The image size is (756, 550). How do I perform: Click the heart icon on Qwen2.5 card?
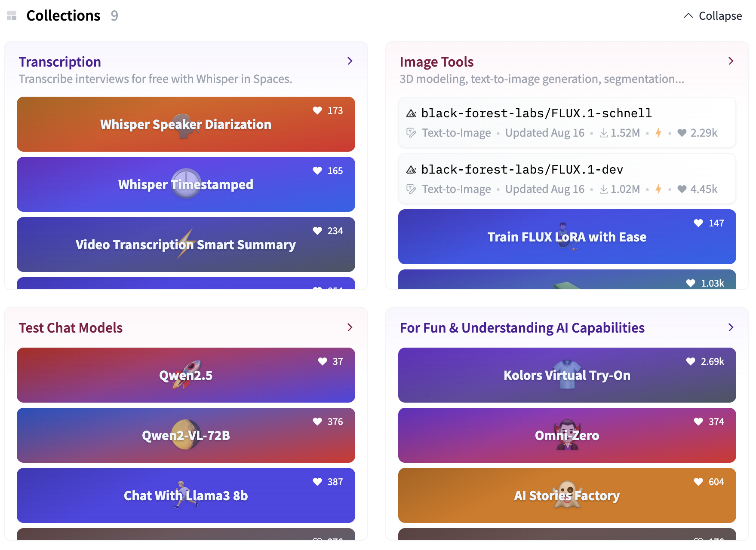pyautogui.click(x=323, y=361)
